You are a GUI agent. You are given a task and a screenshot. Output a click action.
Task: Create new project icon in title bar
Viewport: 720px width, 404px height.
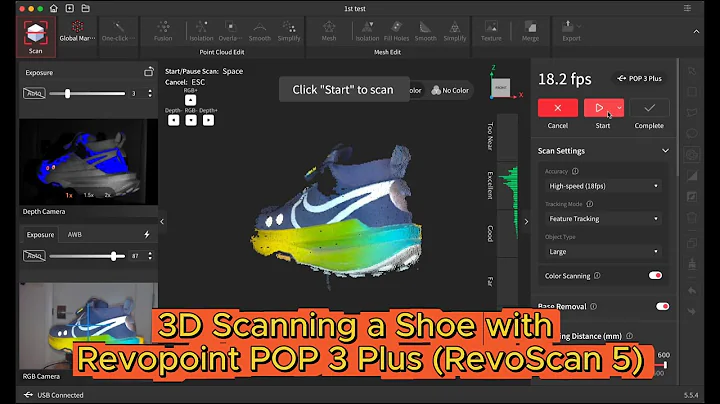pos(69,8)
